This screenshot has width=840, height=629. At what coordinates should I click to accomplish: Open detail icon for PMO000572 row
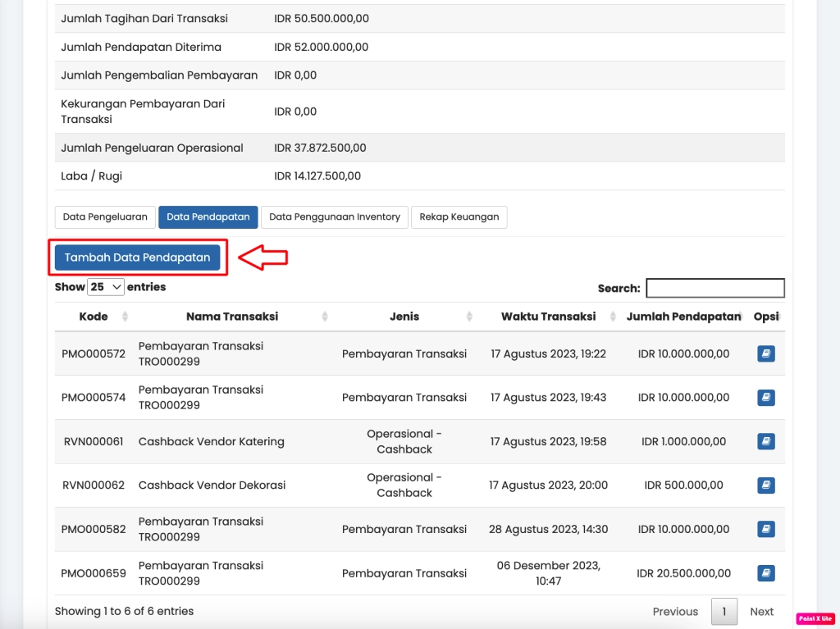[766, 354]
